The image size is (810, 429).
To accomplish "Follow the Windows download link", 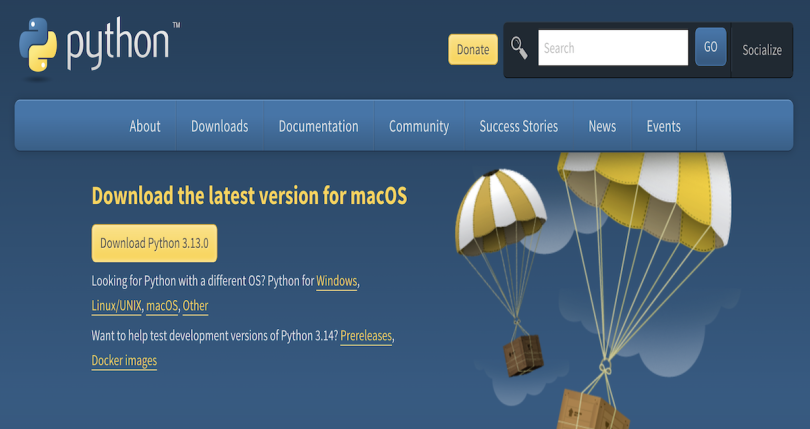I will click(x=336, y=281).
